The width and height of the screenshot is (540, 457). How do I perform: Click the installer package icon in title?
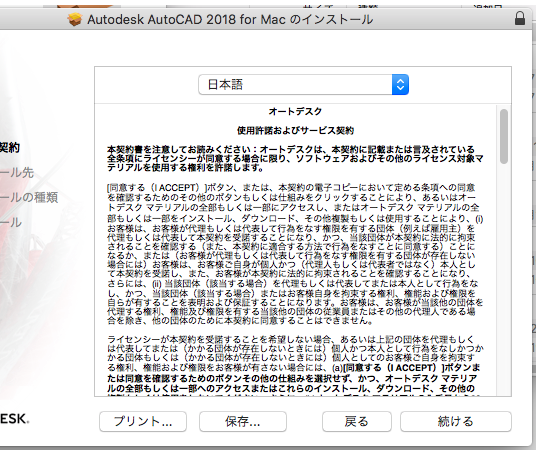click(75, 19)
